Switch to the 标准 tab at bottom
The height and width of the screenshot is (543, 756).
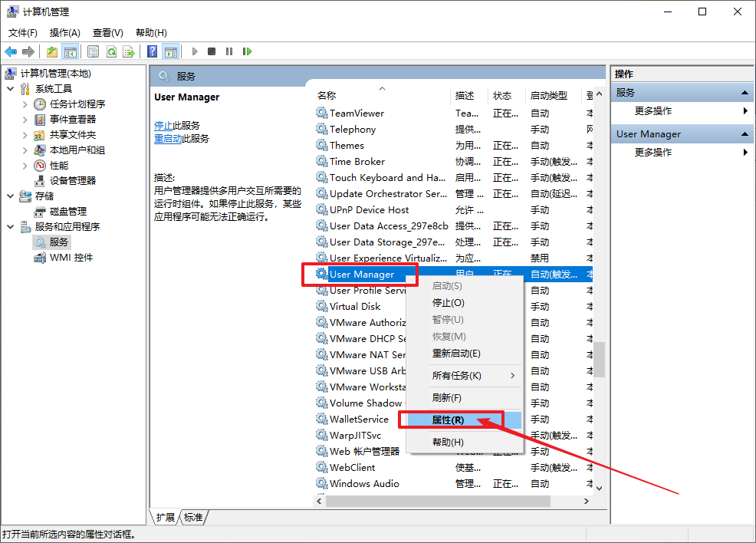pos(194,518)
